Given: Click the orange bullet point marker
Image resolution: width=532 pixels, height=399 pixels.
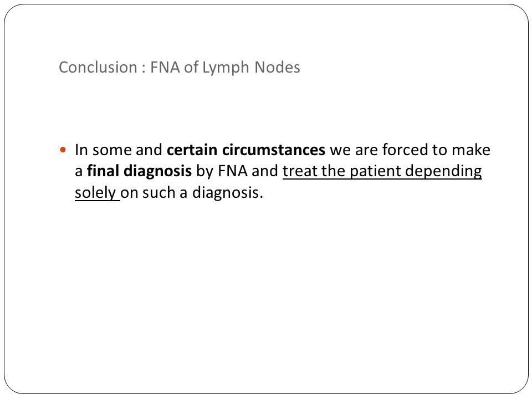Looking at the screenshot, I should pyautogui.click(x=63, y=150).
